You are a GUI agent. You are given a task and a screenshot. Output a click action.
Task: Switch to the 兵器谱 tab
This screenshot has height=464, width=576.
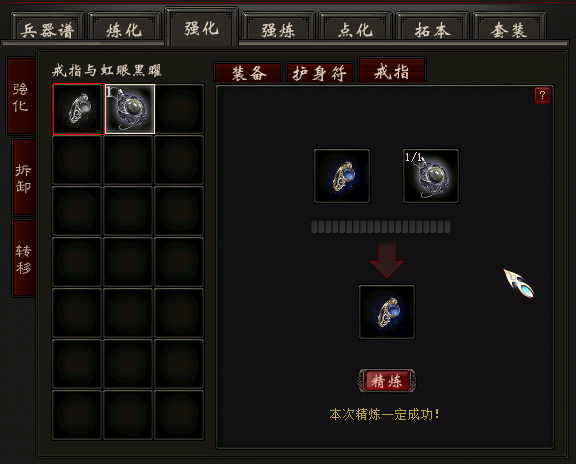pyautogui.click(x=48, y=27)
